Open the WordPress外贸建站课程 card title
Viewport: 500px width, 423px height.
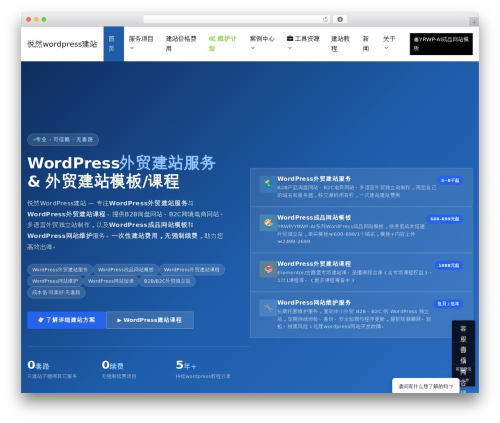click(314, 264)
